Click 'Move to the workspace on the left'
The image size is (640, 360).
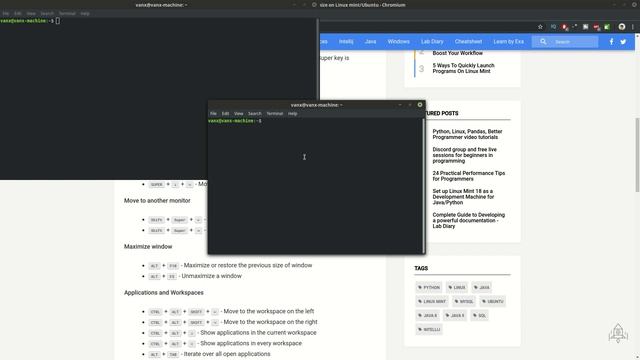pos(269,311)
